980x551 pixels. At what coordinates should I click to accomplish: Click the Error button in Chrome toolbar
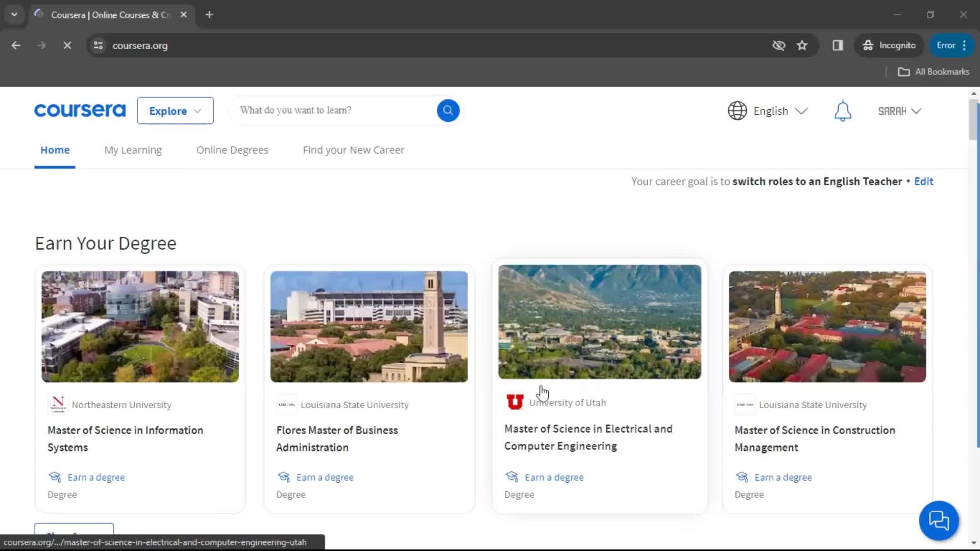946,45
